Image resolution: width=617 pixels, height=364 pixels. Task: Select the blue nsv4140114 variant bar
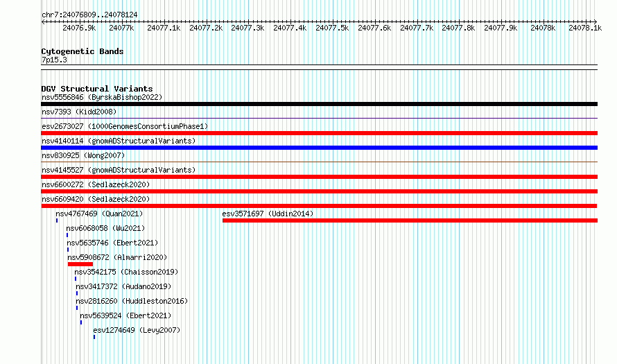pyautogui.click(x=319, y=148)
